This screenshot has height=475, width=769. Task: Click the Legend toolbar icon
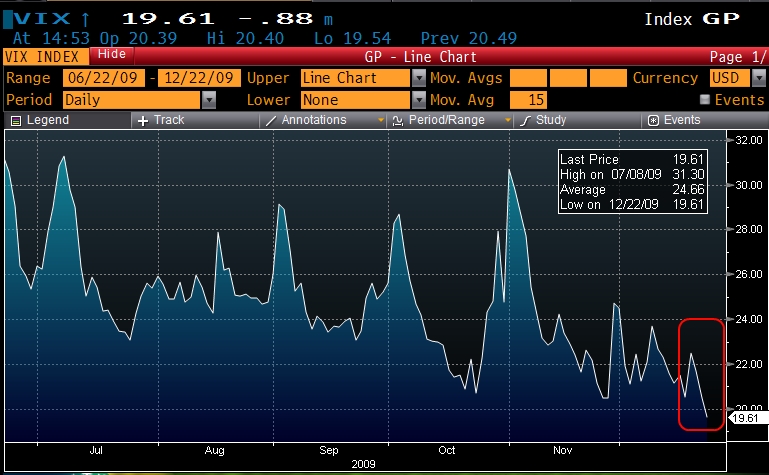pyautogui.click(x=16, y=121)
